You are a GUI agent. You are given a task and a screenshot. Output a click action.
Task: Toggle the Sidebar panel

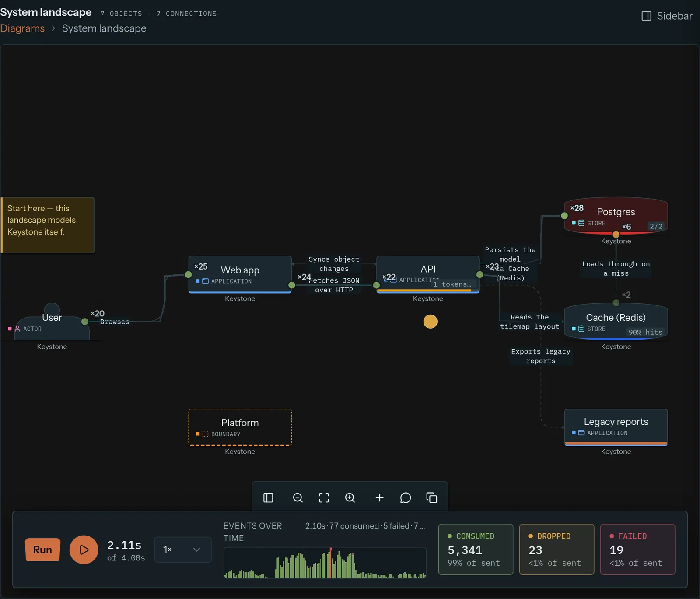667,16
